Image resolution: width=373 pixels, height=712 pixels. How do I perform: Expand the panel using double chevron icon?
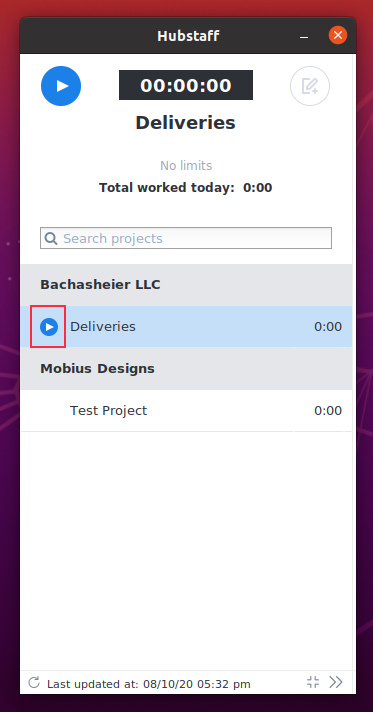point(336,682)
